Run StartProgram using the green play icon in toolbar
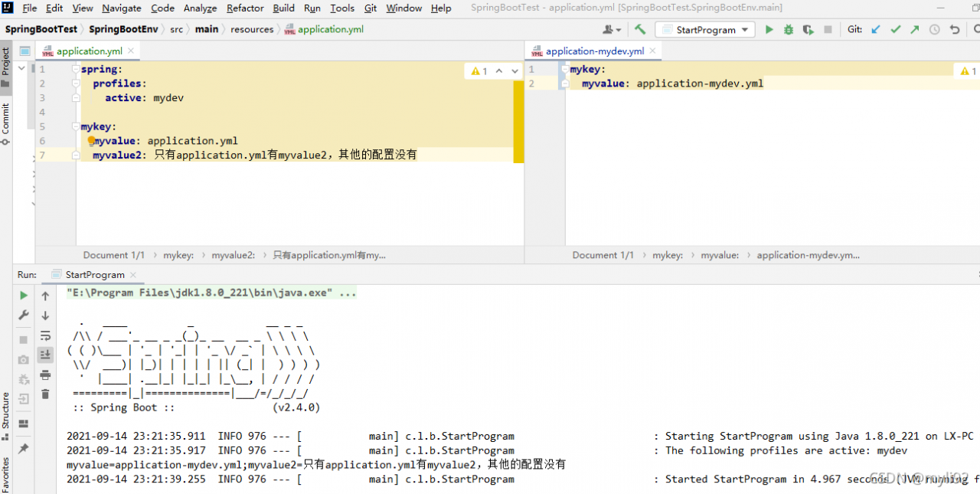The image size is (980, 494). pos(769,29)
